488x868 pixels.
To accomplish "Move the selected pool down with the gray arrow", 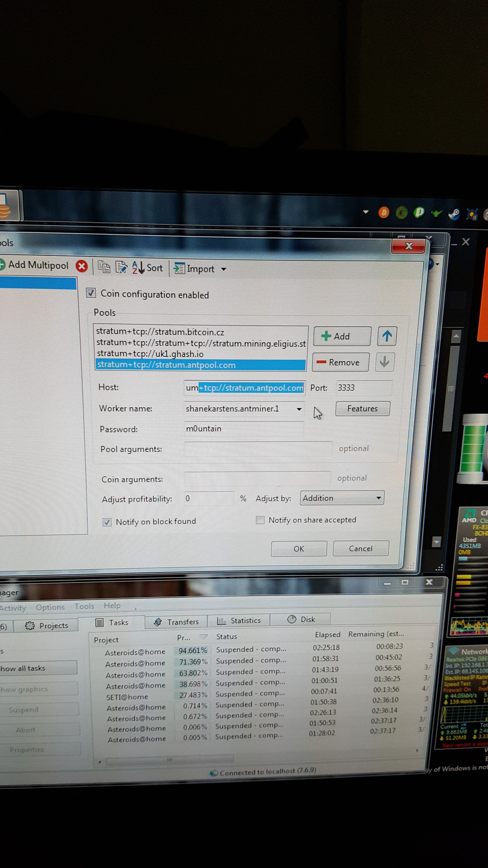I will point(384,362).
